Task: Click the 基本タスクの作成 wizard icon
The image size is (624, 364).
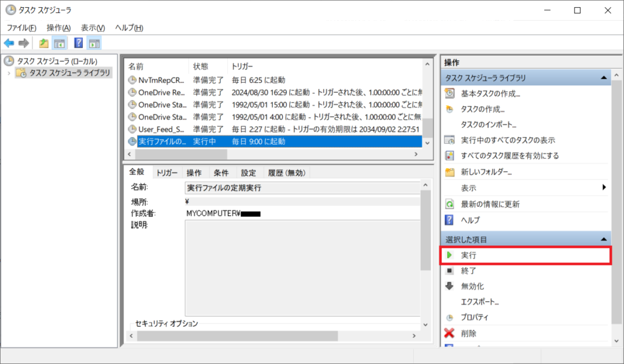Action: tap(450, 94)
